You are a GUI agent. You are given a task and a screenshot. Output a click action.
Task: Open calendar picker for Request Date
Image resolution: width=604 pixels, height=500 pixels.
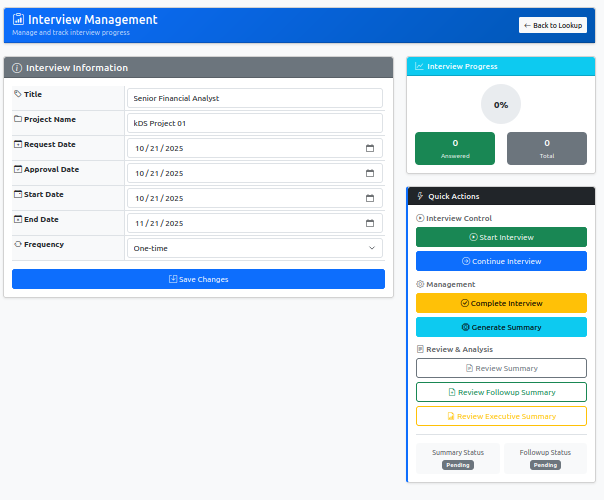click(x=369, y=148)
